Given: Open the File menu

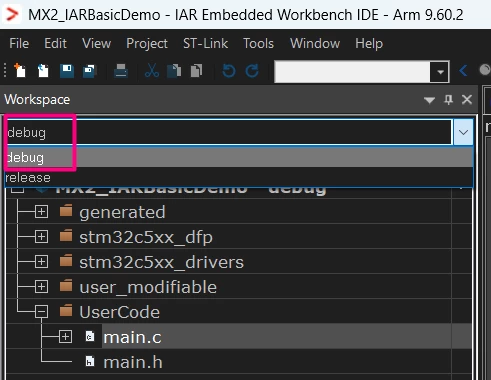Looking at the screenshot, I should tap(19, 43).
